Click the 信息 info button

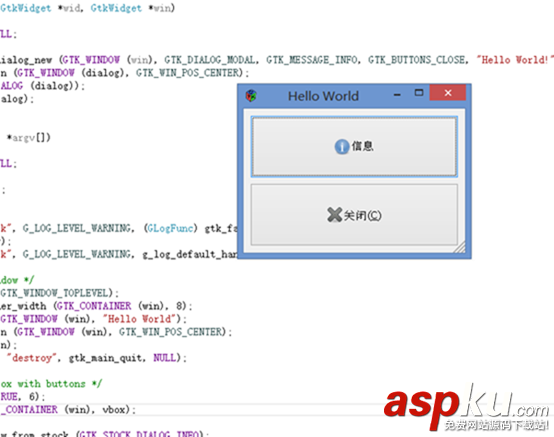coord(354,146)
